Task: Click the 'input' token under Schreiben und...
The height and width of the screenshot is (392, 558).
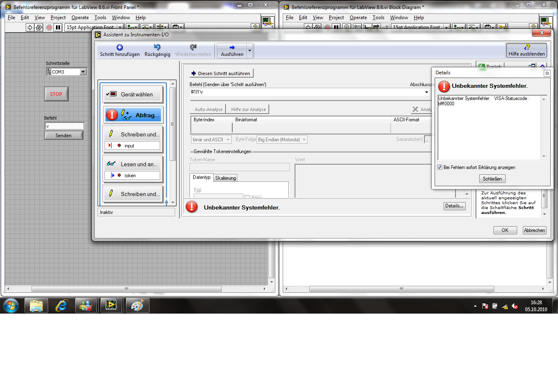Action: (132, 146)
